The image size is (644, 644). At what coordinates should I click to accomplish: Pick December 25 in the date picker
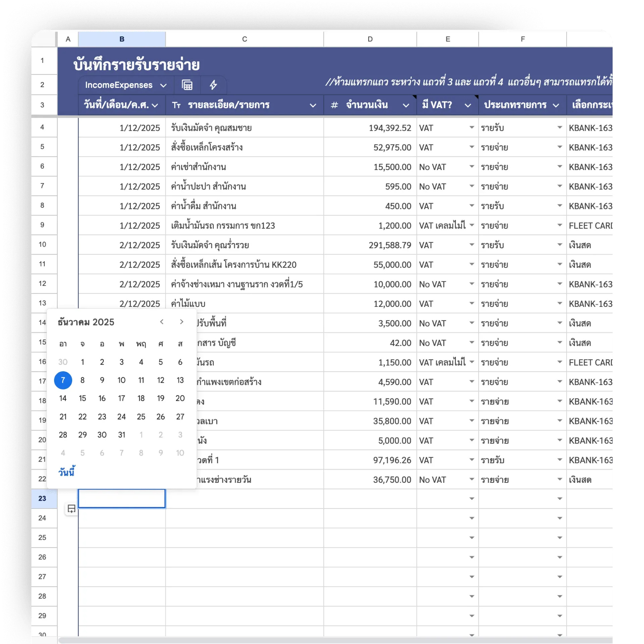[x=141, y=417]
